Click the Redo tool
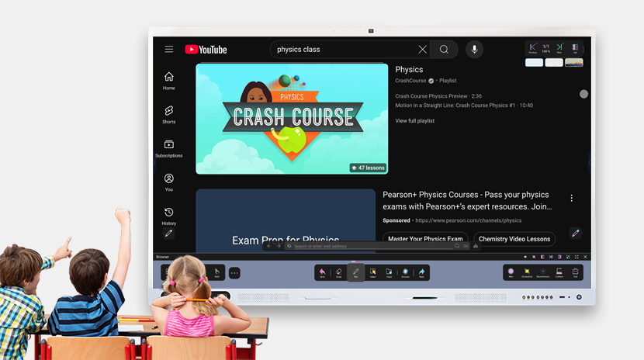The height and width of the screenshot is (360, 644). pos(422,272)
